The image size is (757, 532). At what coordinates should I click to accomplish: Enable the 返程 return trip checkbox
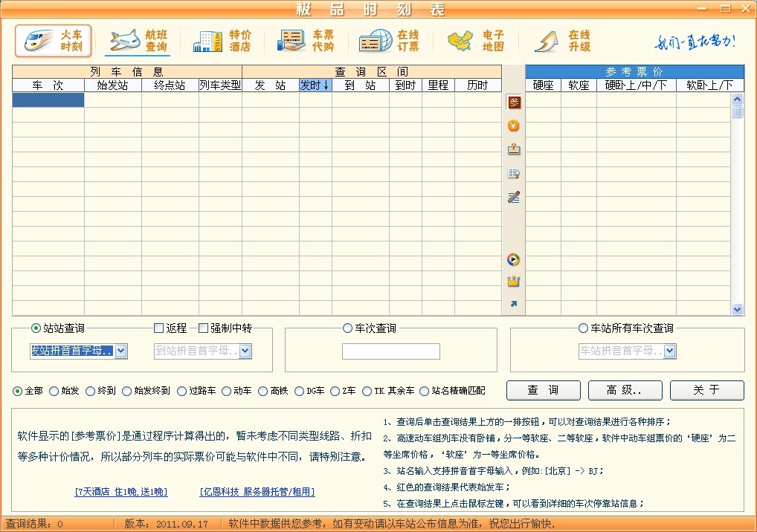tap(158, 328)
